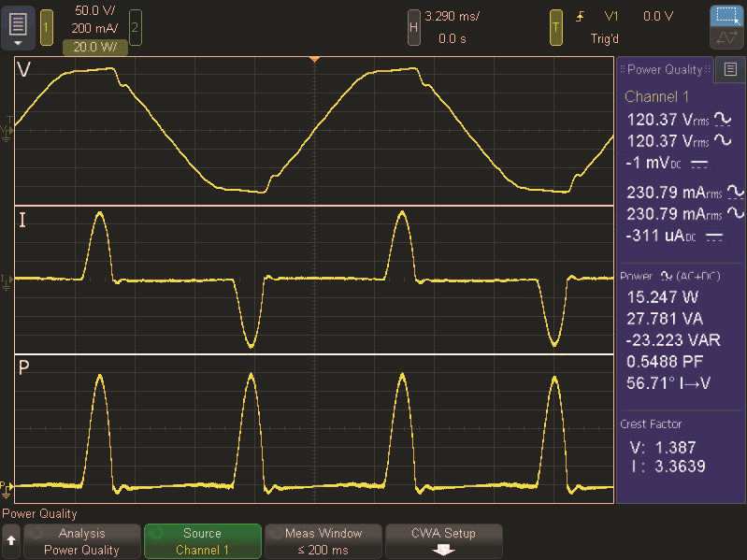Screen dimensions: 747x560
Task: Click the 56.71° phase angle reading
Action: coord(668,383)
